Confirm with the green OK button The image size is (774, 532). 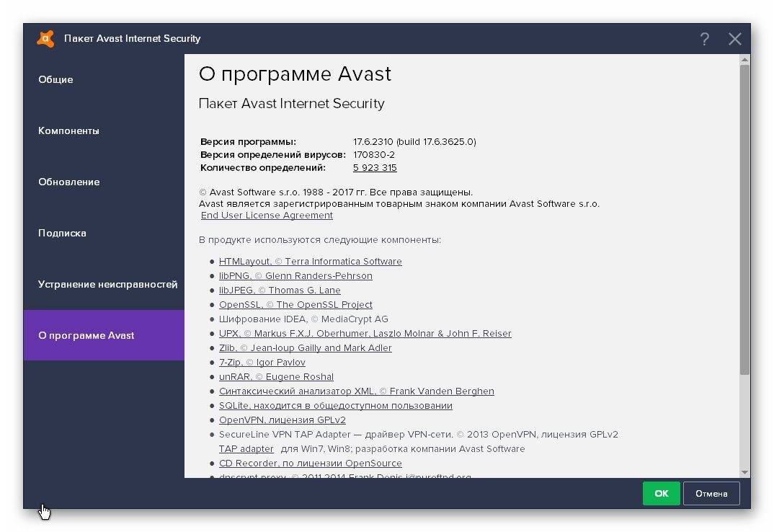coord(661,493)
